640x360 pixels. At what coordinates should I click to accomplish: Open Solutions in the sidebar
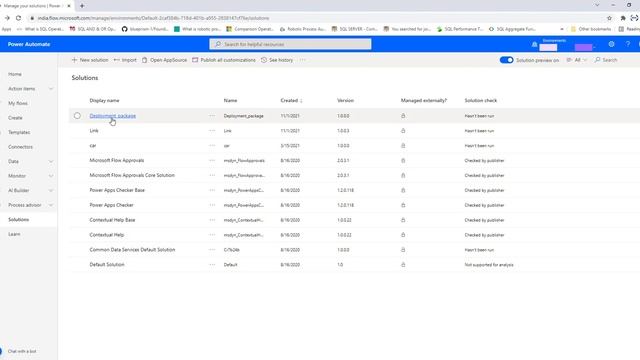(x=18, y=220)
